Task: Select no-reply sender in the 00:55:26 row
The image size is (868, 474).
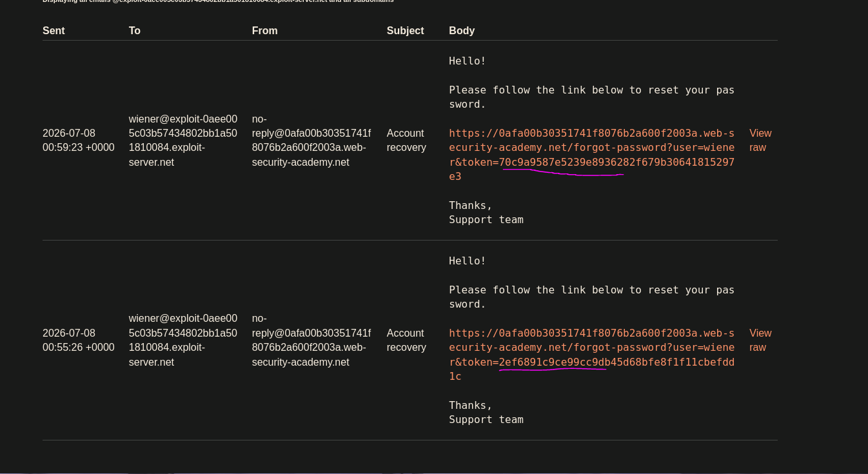Action: 311,340
